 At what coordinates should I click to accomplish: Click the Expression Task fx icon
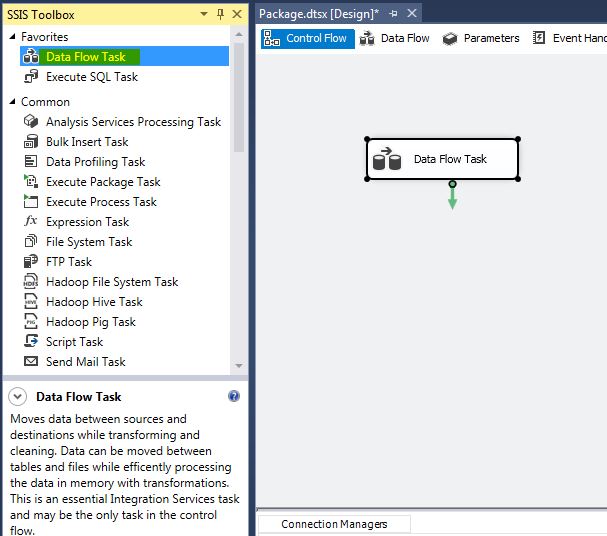(31, 221)
